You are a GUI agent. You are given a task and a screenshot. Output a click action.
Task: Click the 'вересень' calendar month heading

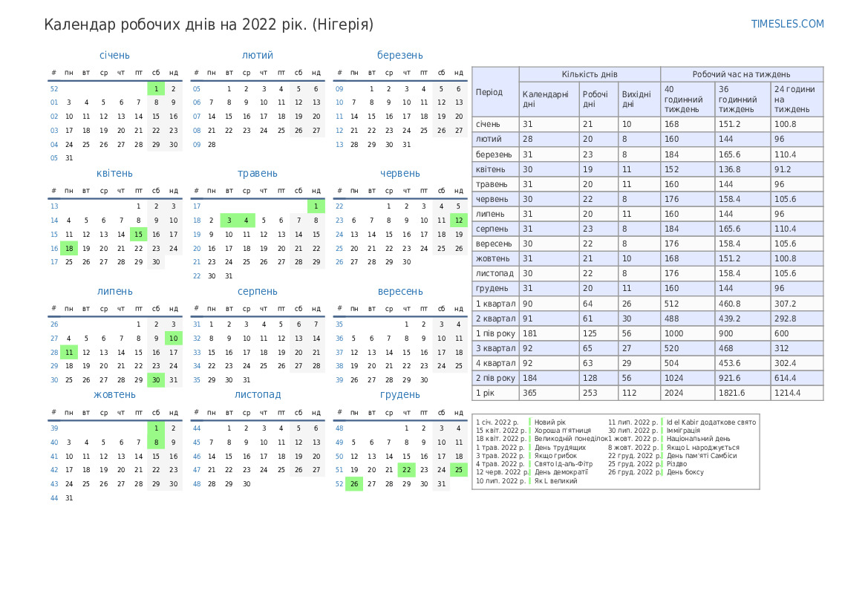399,291
